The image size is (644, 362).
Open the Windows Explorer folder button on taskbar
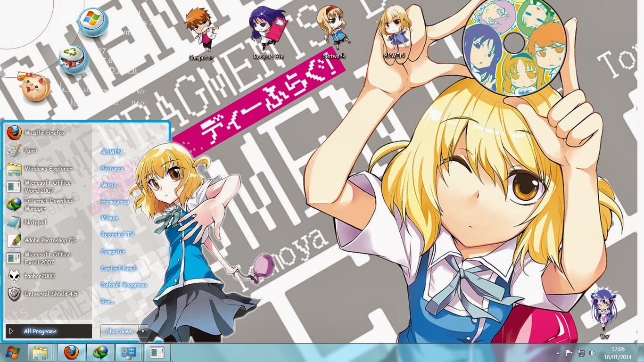click(40, 353)
